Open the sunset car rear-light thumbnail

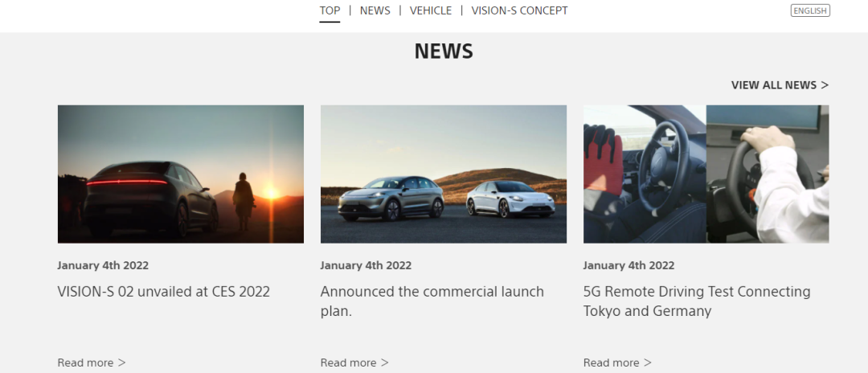[x=181, y=174]
